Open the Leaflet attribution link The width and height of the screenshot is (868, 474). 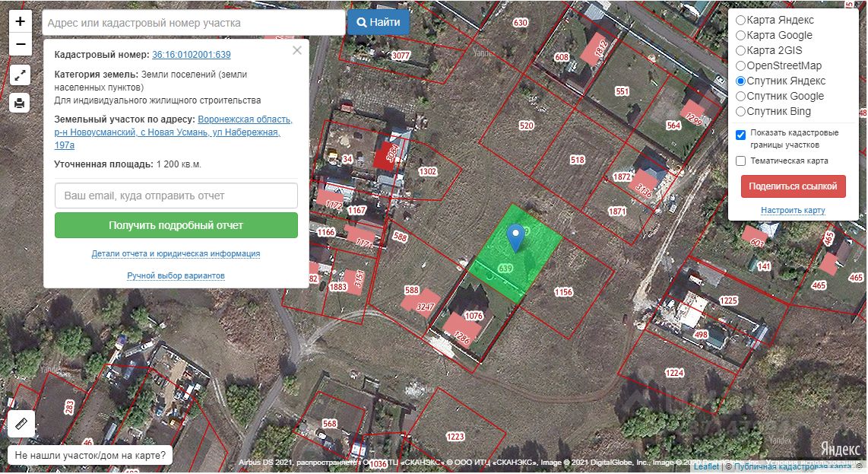tap(706, 466)
